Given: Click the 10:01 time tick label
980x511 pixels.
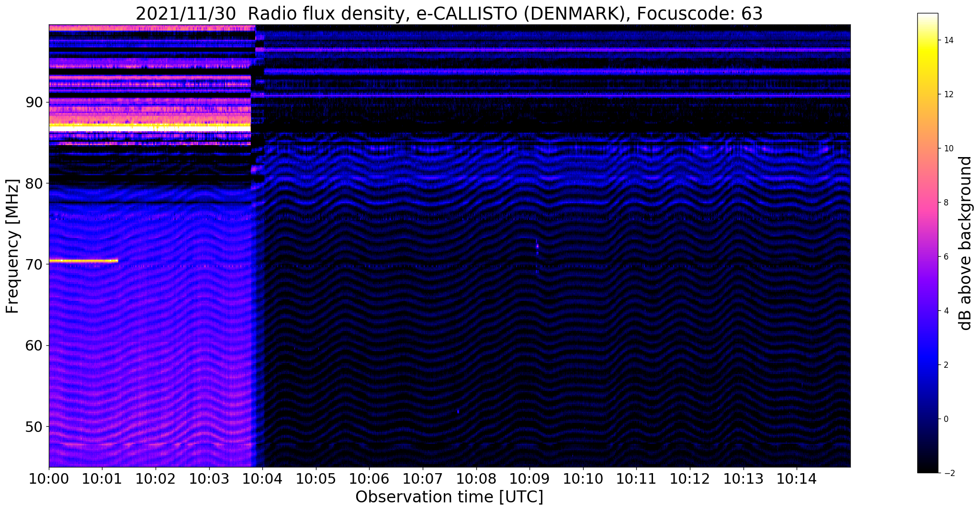Looking at the screenshot, I should pyautogui.click(x=102, y=479).
